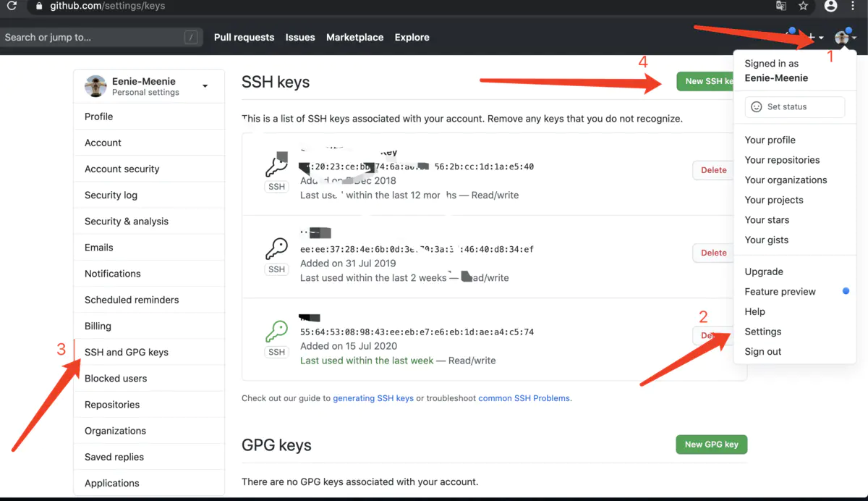Viewport: 868px width, 501px height.
Task: Click the green key icon of the 2020 key
Action: point(276,332)
